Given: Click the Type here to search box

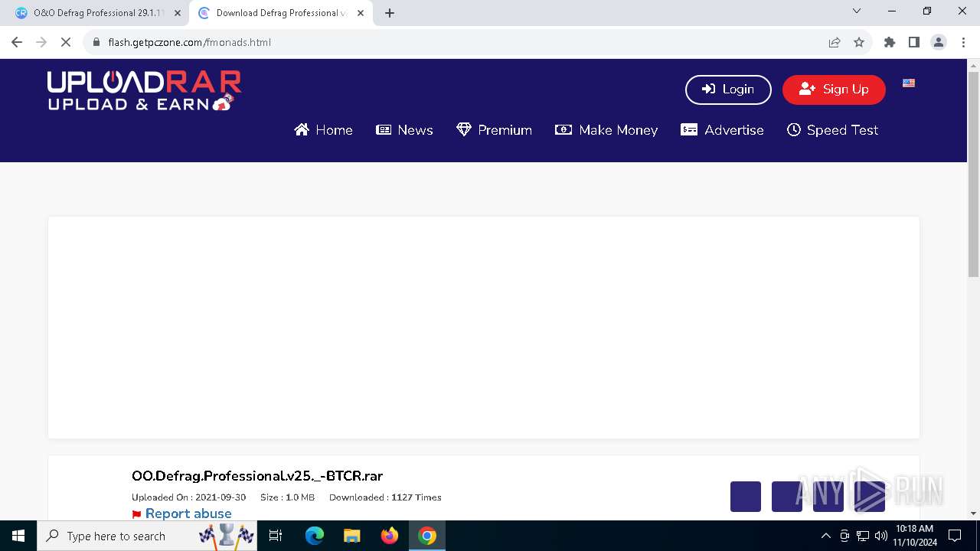Looking at the screenshot, I should click(x=147, y=536).
